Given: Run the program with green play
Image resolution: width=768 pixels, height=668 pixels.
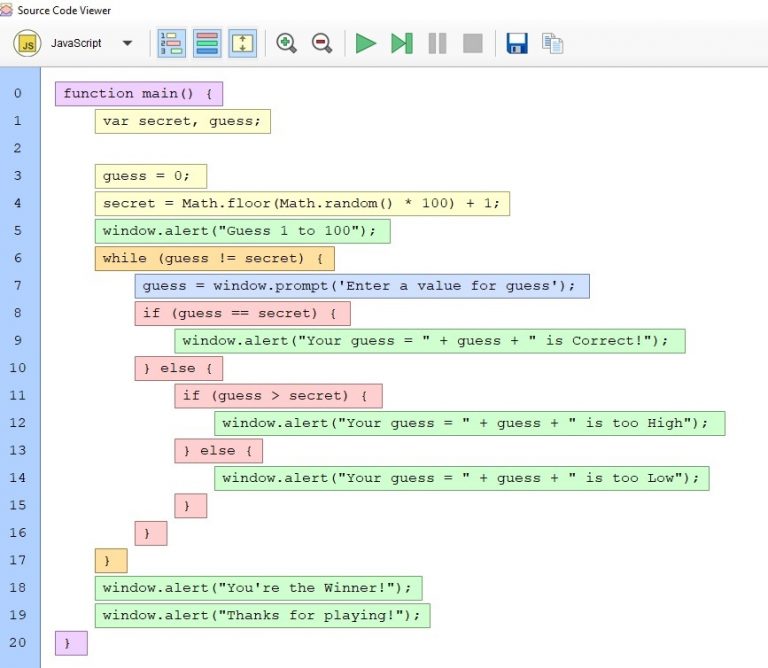Looking at the screenshot, I should point(365,44).
